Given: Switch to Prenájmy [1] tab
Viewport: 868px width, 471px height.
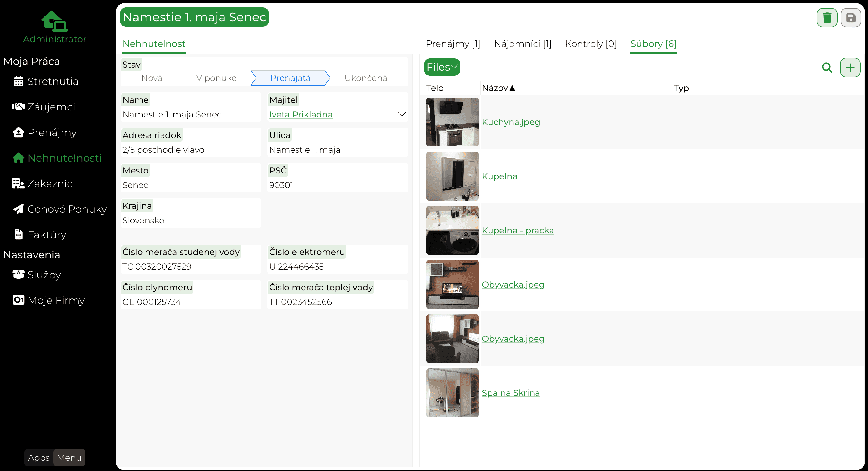Looking at the screenshot, I should [453, 44].
